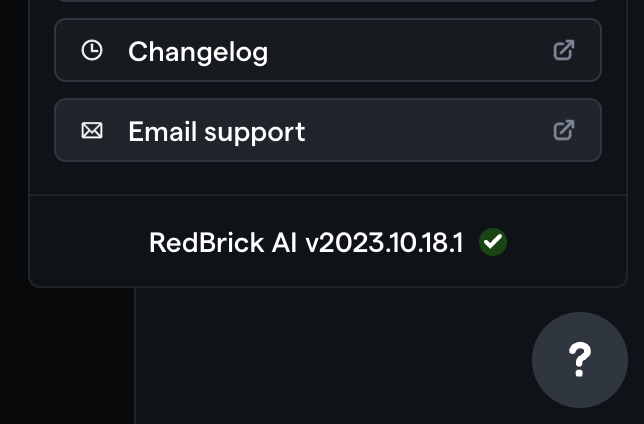Click the version footer area of the help panel
Viewport: 644px width, 424px height.
click(x=328, y=241)
